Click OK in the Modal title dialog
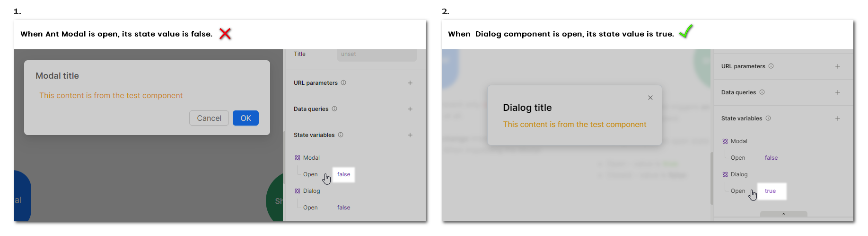Screen dimensions: 868x236 point(245,118)
